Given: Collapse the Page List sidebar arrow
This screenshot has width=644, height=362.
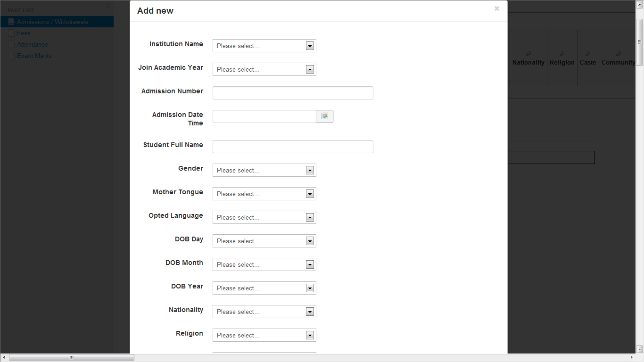Looking at the screenshot, I should [x=108, y=6].
